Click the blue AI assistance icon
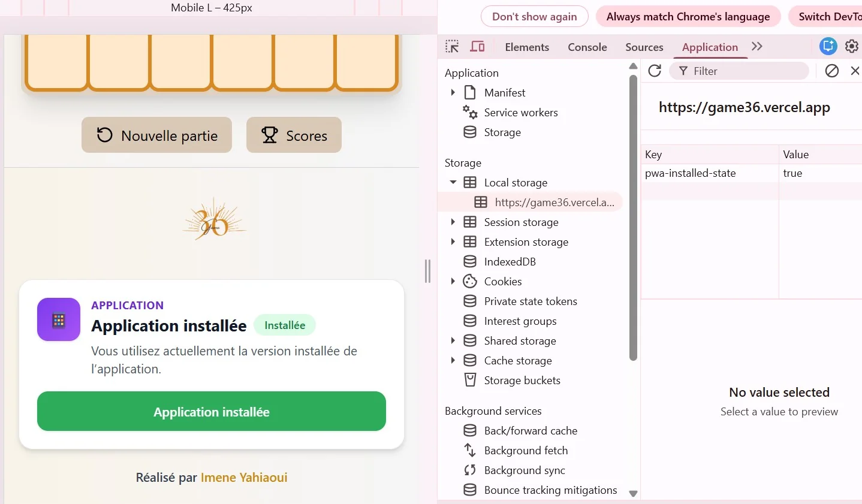The image size is (862, 504). (828, 46)
